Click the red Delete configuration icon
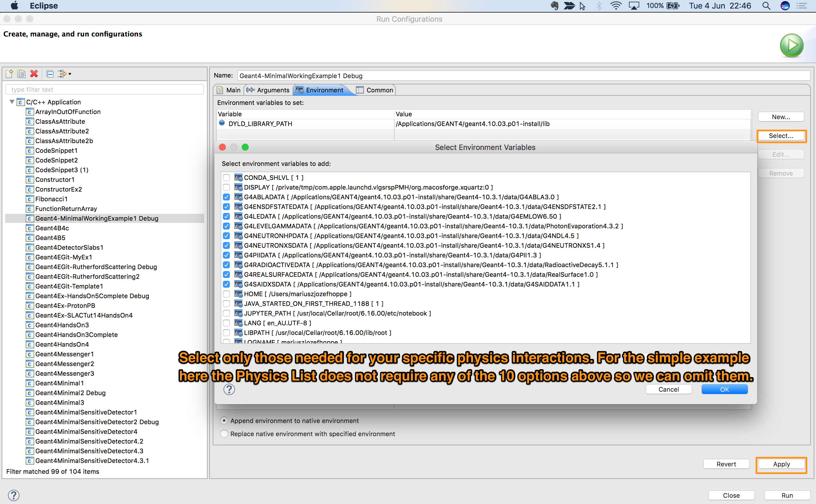This screenshot has height=504, width=816. click(34, 74)
